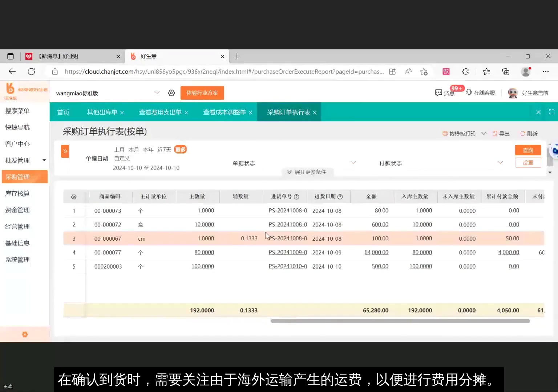
Task: Open 展开更多条件 to show more filters
Action: pyautogui.click(x=307, y=172)
